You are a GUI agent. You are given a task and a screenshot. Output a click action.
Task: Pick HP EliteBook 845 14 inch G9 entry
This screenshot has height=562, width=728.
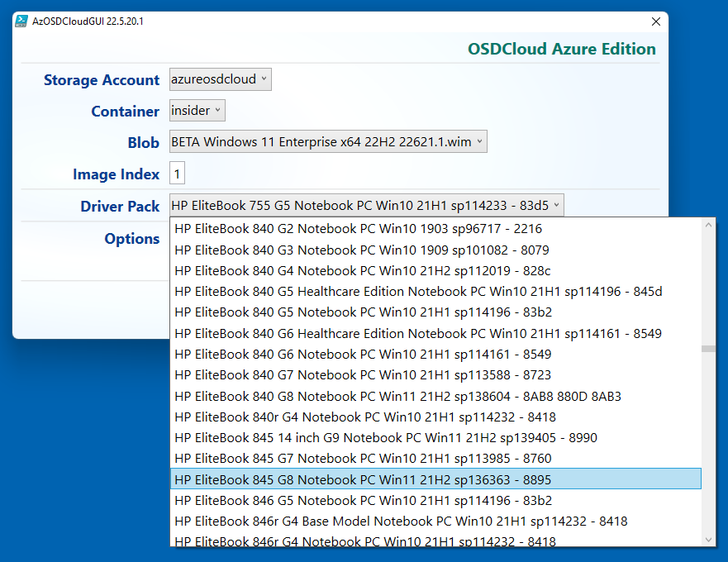click(435, 437)
